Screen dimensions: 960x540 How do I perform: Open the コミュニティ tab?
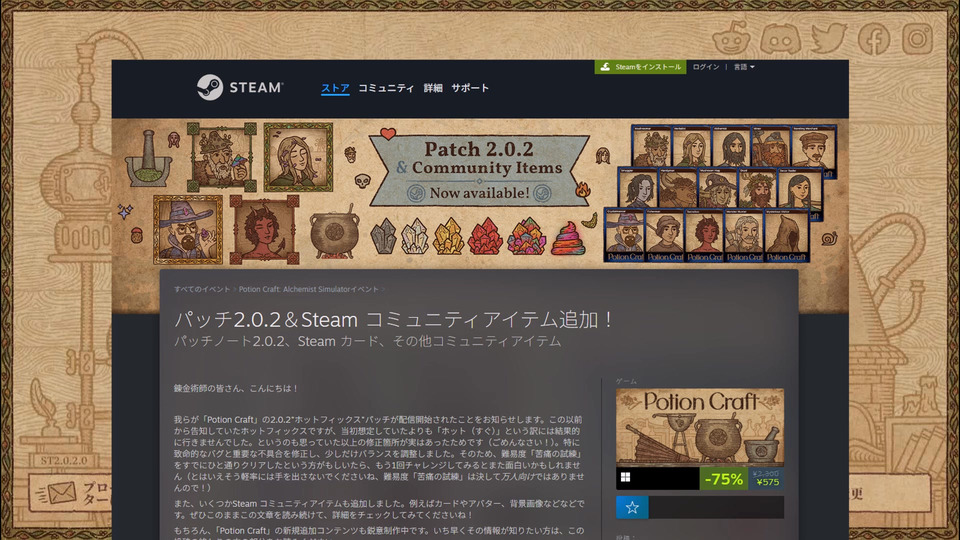click(x=386, y=88)
